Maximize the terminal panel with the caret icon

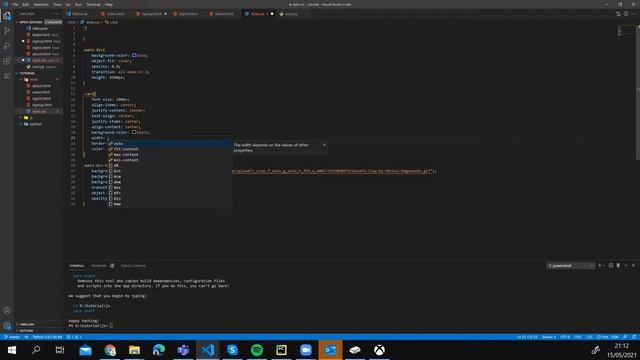626,266
